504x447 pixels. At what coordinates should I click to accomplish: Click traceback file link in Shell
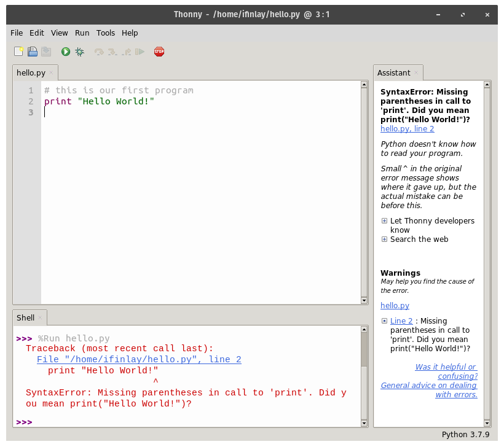[139, 359]
